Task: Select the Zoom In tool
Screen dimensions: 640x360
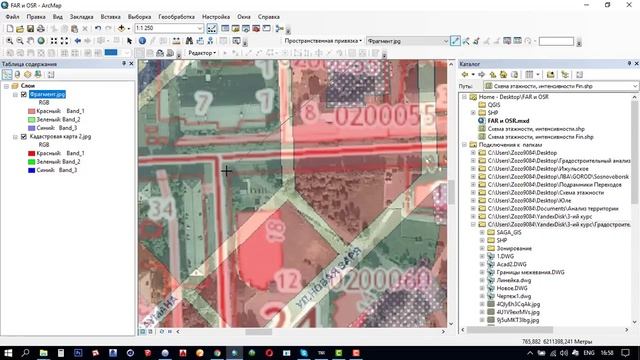Action: coord(9,41)
